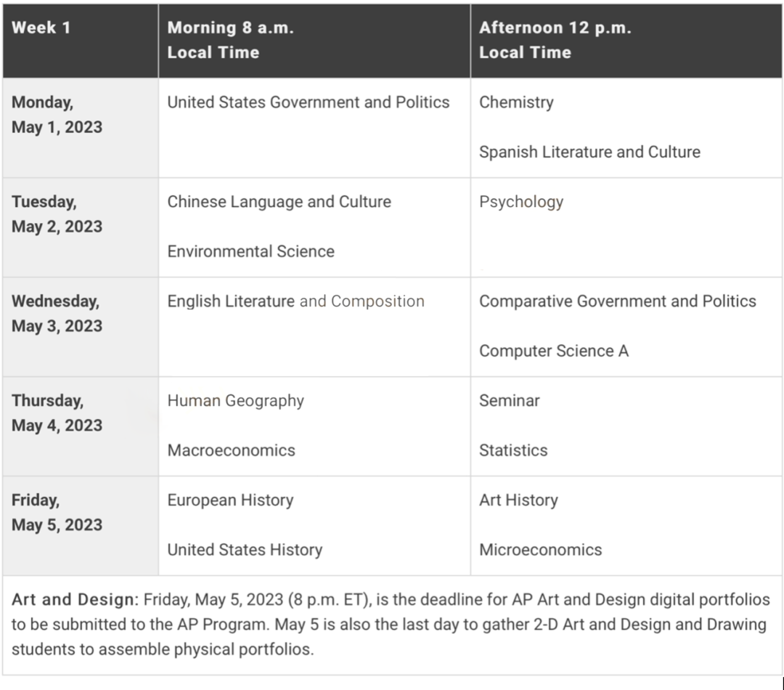The width and height of the screenshot is (784, 690).
Task: Click the Afternoon 12 p.m. Local Time header
Action: click(555, 40)
